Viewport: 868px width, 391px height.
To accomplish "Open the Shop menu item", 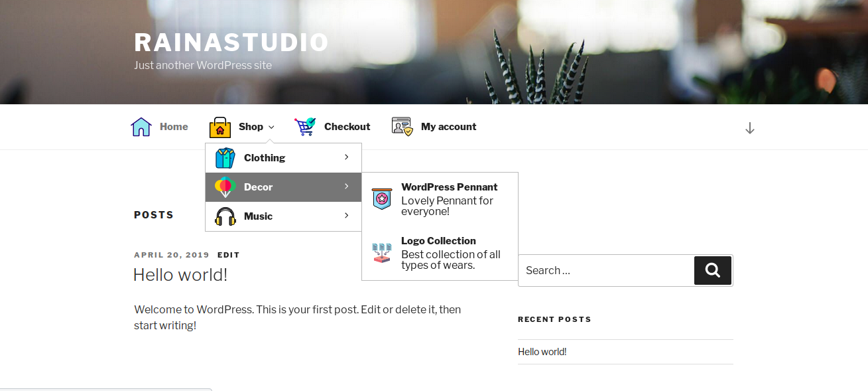I will click(x=251, y=127).
